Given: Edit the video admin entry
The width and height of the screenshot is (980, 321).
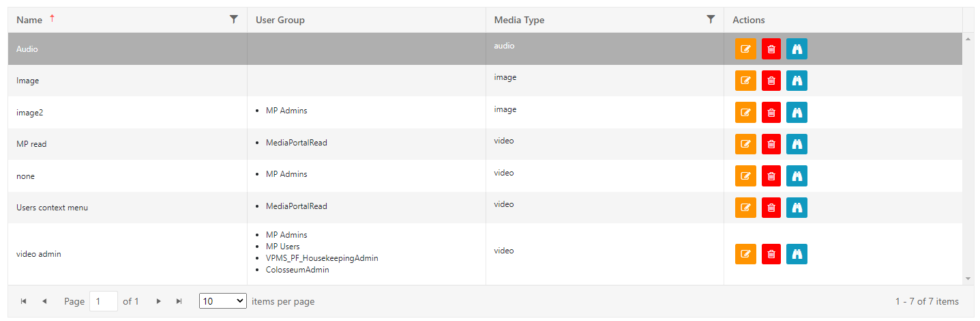Looking at the screenshot, I should 745,254.
